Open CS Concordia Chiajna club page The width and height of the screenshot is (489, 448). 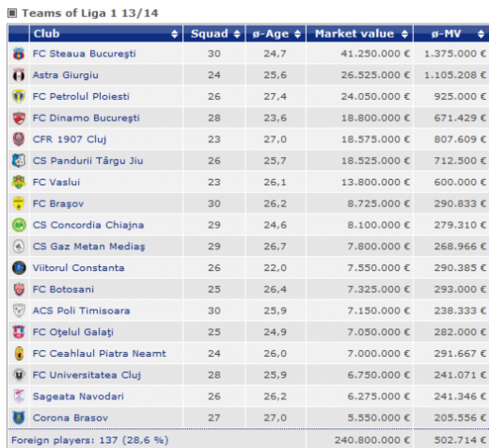pyautogui.click(x=89, y=225)
